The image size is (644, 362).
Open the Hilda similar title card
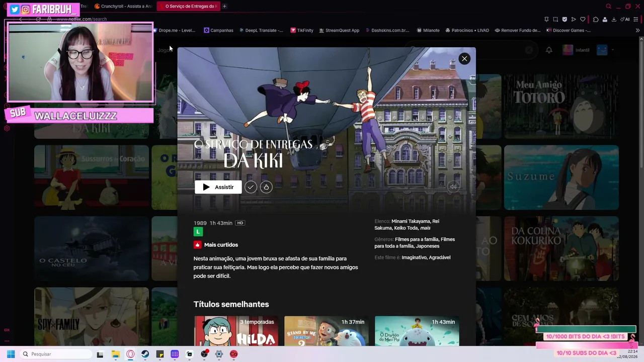coord(236,331)
